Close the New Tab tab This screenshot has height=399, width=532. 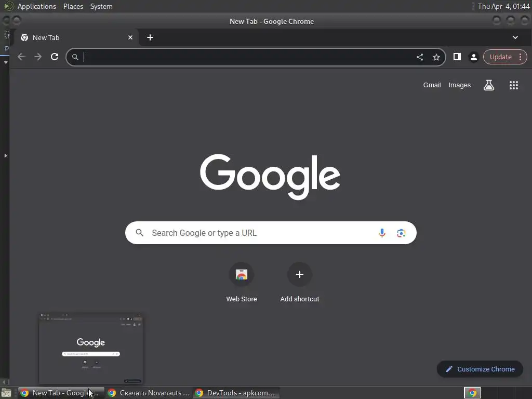(x=130, y=37)
